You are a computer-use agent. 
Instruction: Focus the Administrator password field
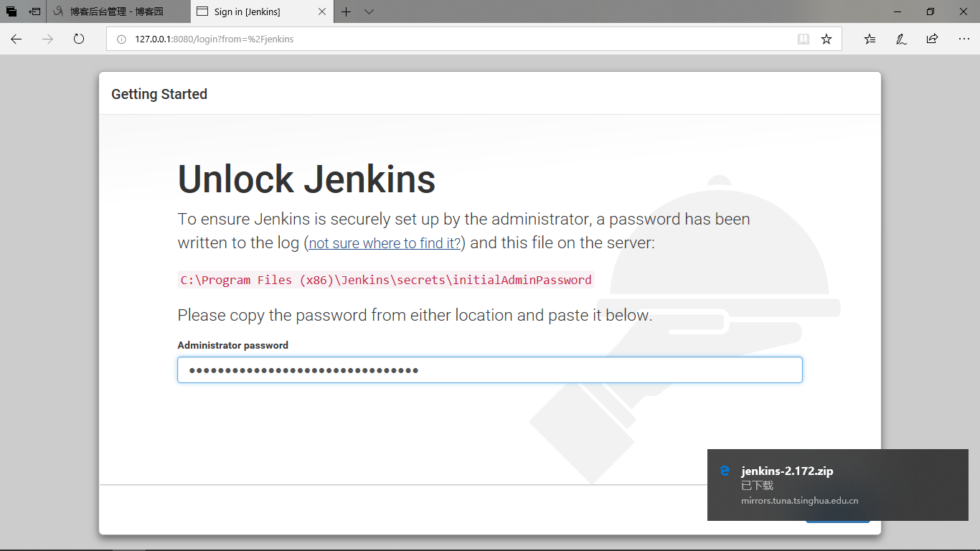[x=490, y=370]
